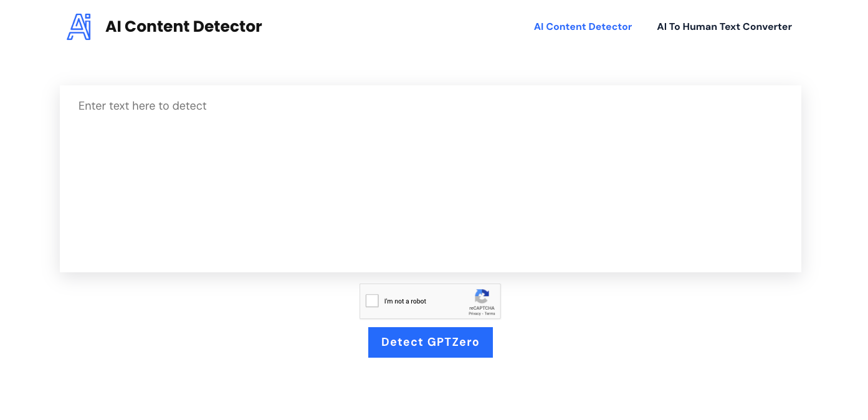Tick the reCAPTCHA verification box
This screenshot has height=420, width=868.
click(x=372, y=301)
